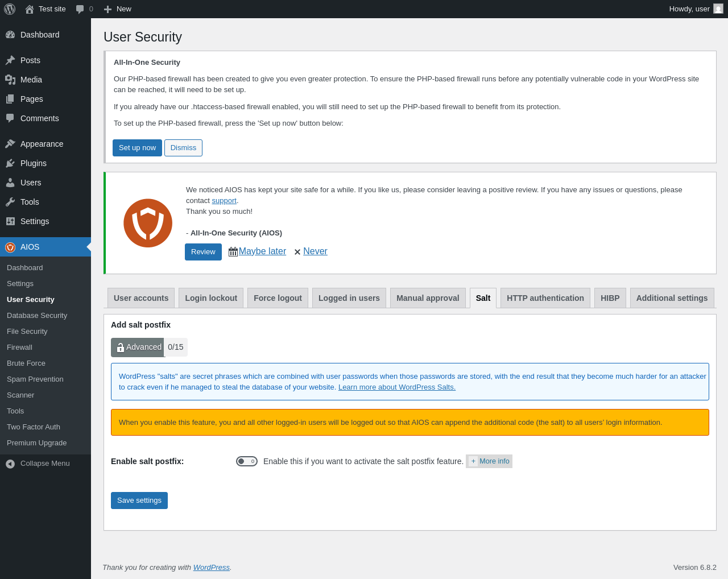Open Two Factor Auth submenu item
The height and width of the screenshot is (579, 728).
click(x=45, y=427)
